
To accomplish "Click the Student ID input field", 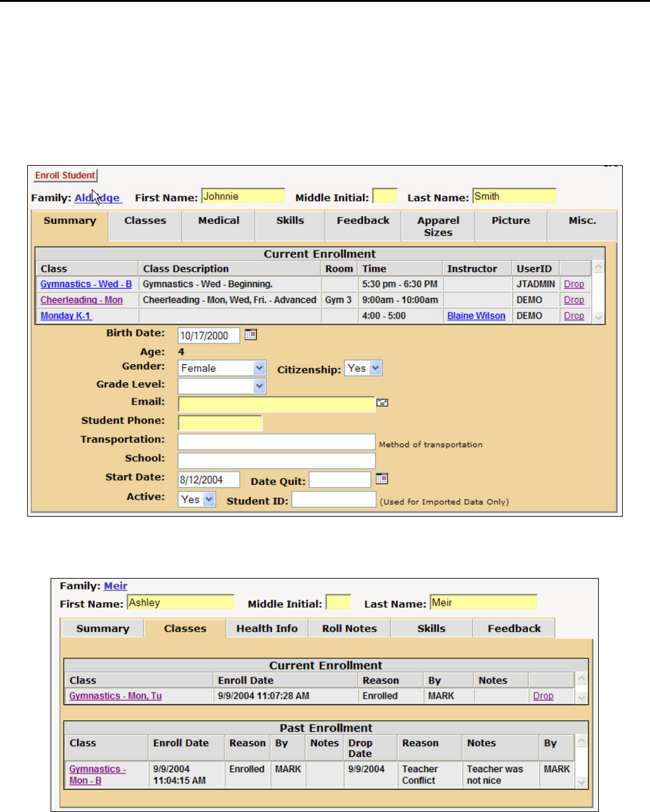I will [x=334, y=500].
